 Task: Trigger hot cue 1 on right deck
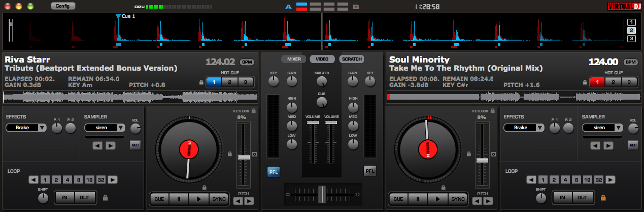598,82
